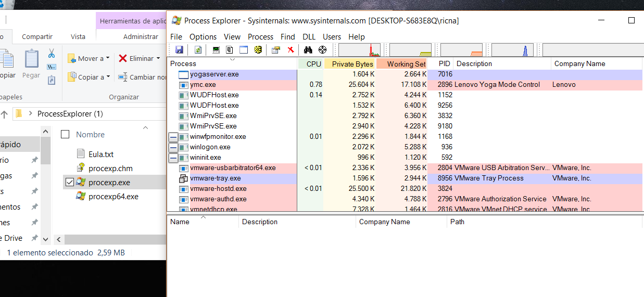
Task: Select the crosshair Find Window's Process icon
Action: point(322,50)
